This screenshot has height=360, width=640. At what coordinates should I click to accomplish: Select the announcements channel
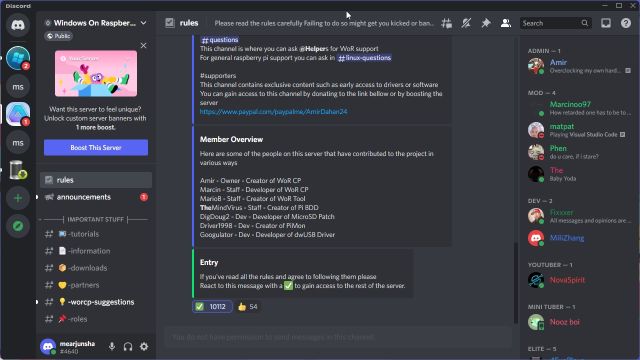(96, 197)
